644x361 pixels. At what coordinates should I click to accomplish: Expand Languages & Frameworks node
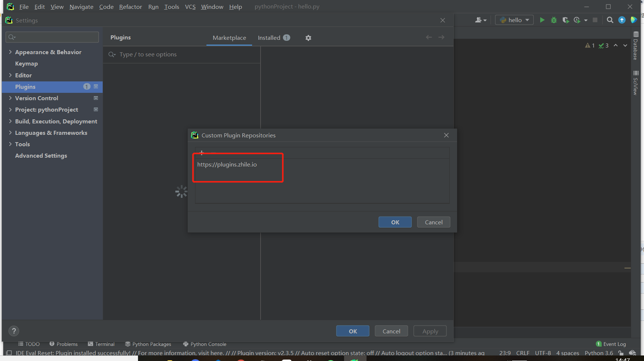pos(10,133)
